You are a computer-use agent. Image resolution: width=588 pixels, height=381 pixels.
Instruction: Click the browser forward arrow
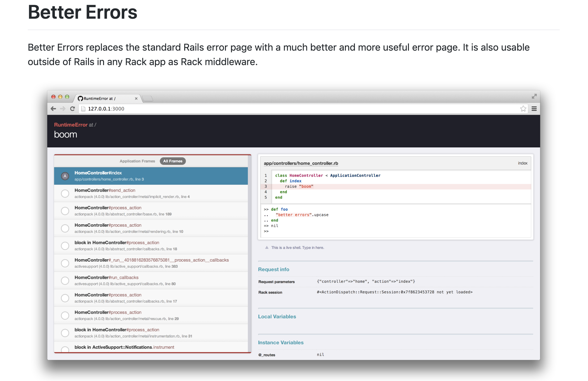point(63,109)
